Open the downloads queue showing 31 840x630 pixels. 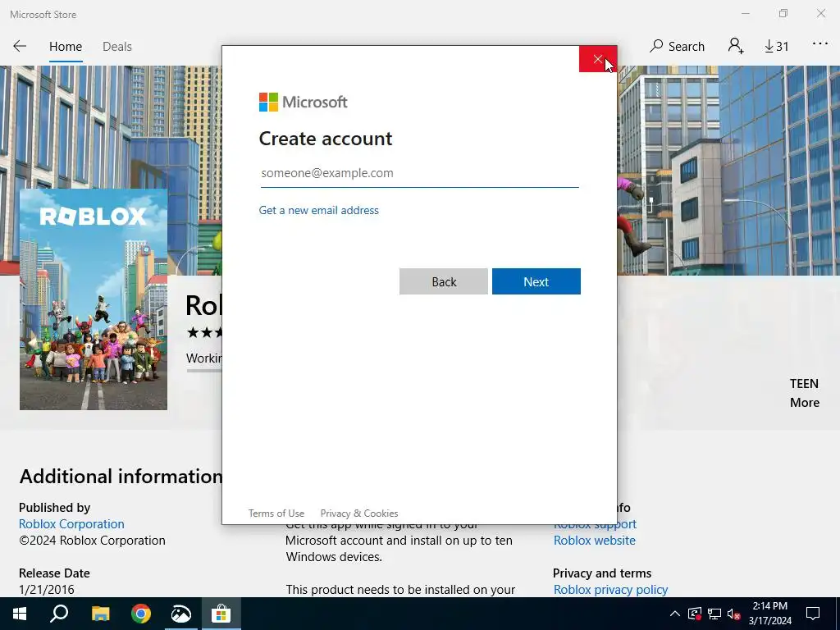pyautogui.click(x=777, y=47)
